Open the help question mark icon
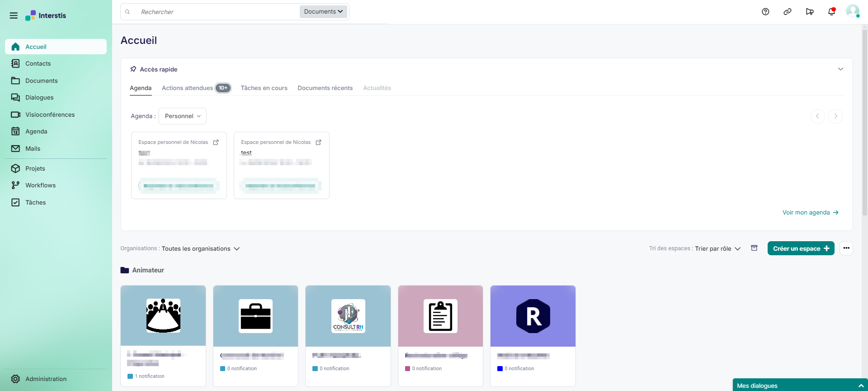The width and height of the screenshot is (868, 391). point(765,12)
